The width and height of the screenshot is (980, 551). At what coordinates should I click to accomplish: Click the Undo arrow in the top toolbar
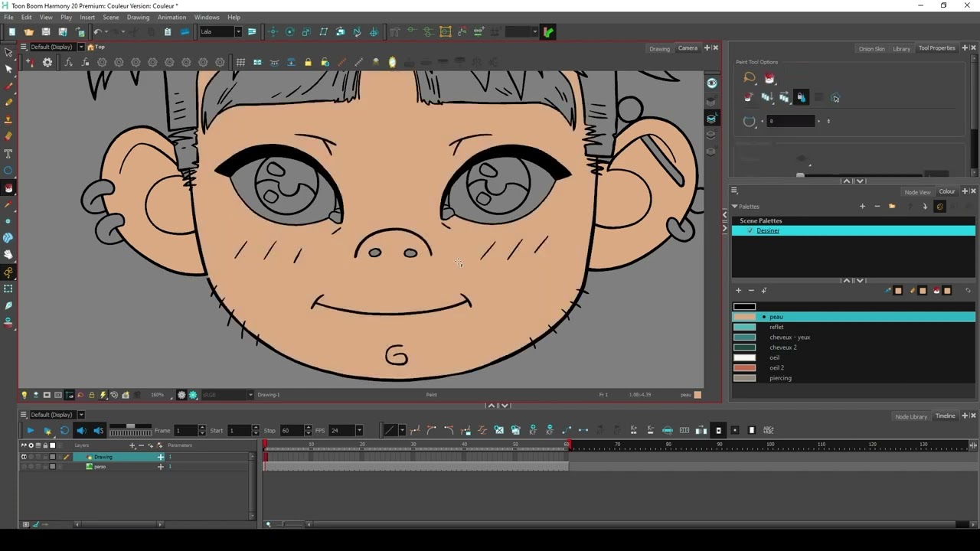click(97, 32)
